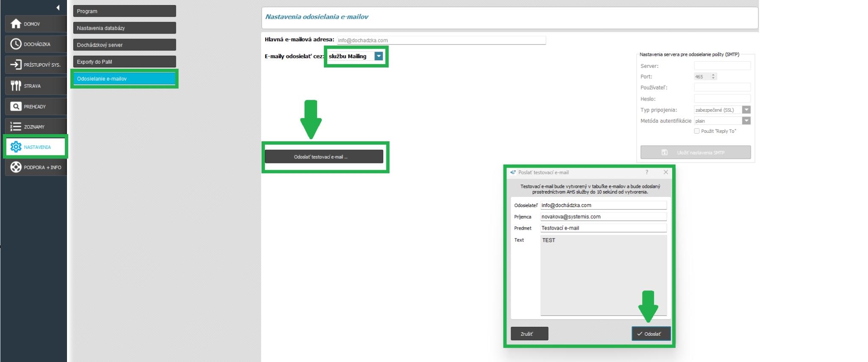Cancel the dialog with Zrušiť
Screen dimensions: 868x362
click(529, 334)
